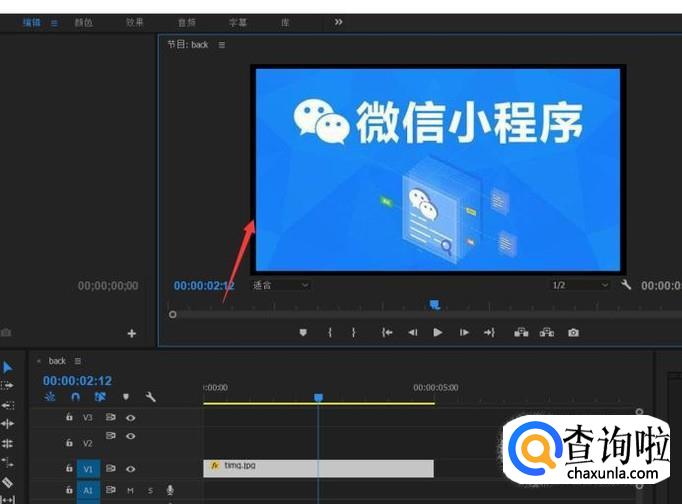Viewport: 682px width, 504px height.
Task: Step back one frame
Action: [413, 333]
